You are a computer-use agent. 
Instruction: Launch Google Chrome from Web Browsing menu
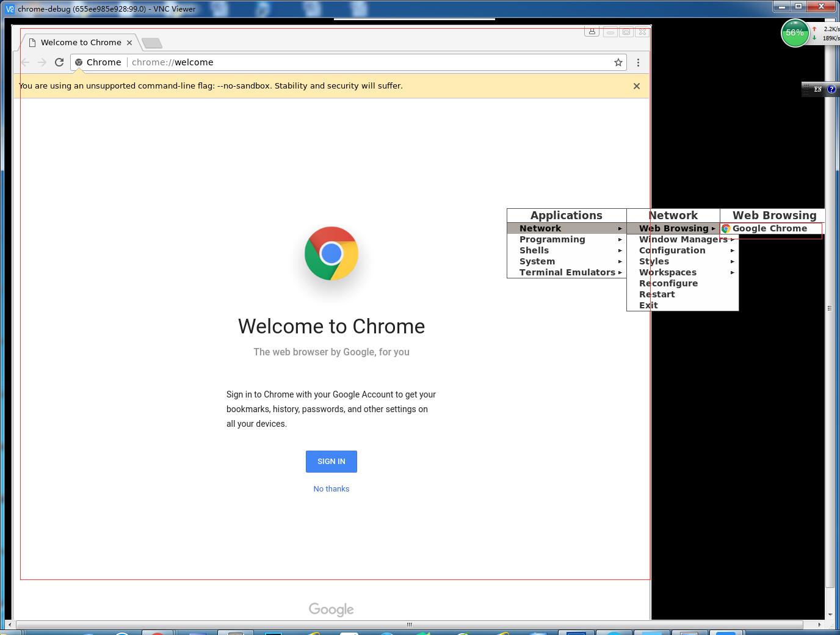point(769,228)
